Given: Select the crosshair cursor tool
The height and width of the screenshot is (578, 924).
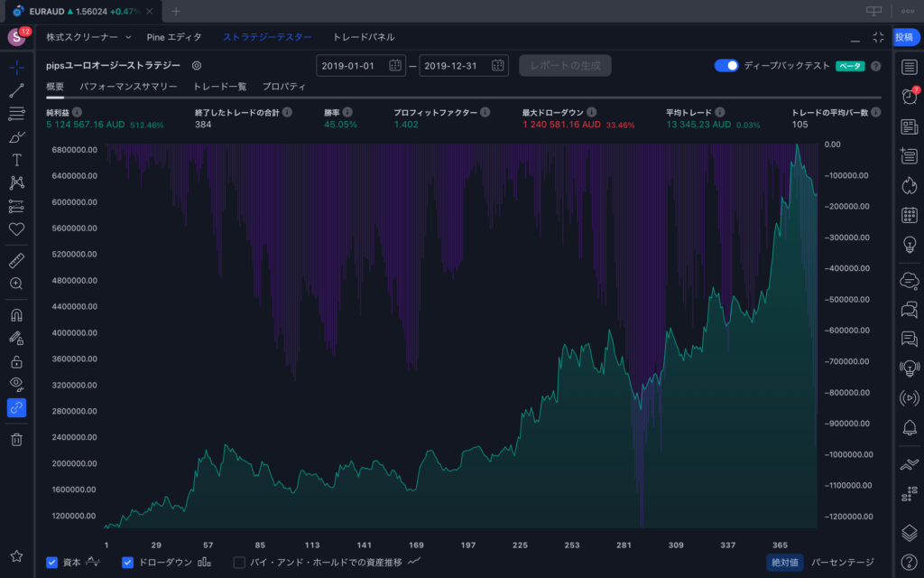Looking at the screenshot, I should tap(16, 67).
